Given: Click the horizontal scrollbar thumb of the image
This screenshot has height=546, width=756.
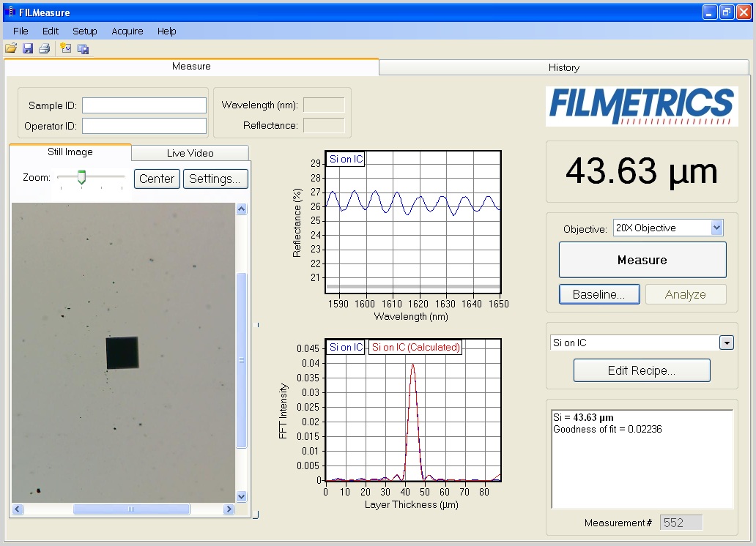Looking at the screenshot, I should 131,509.
